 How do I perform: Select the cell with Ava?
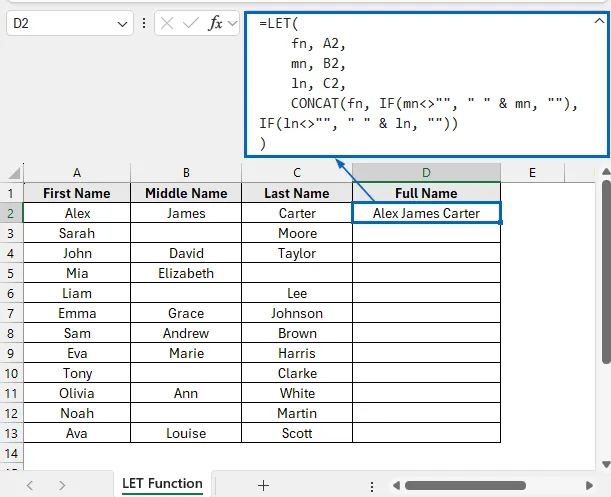click(77, 433)
